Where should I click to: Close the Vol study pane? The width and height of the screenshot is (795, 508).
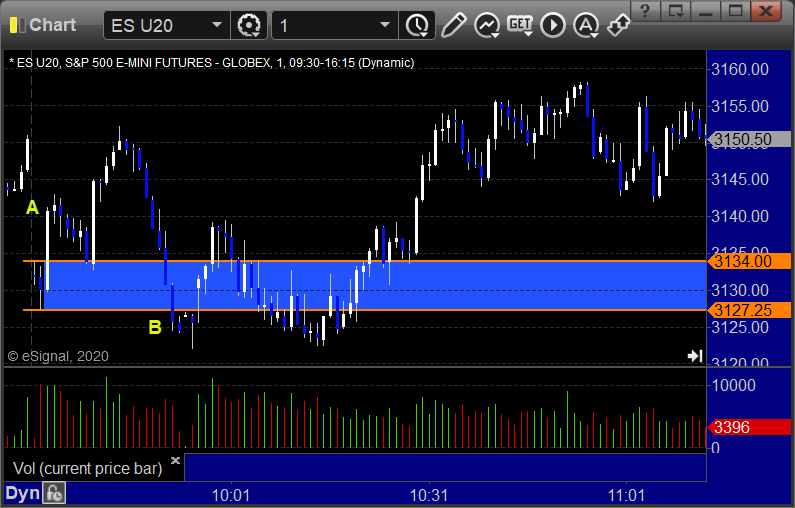[175, 460]
